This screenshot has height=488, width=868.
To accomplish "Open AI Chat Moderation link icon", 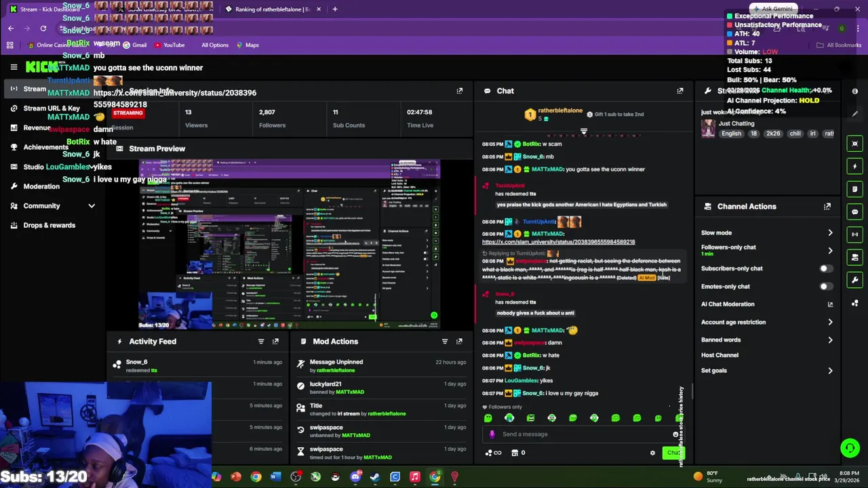I will click(830, 304).
